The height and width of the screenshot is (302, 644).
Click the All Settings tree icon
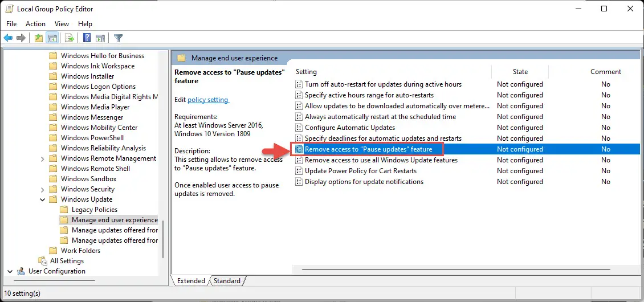[x=43, y=261]
